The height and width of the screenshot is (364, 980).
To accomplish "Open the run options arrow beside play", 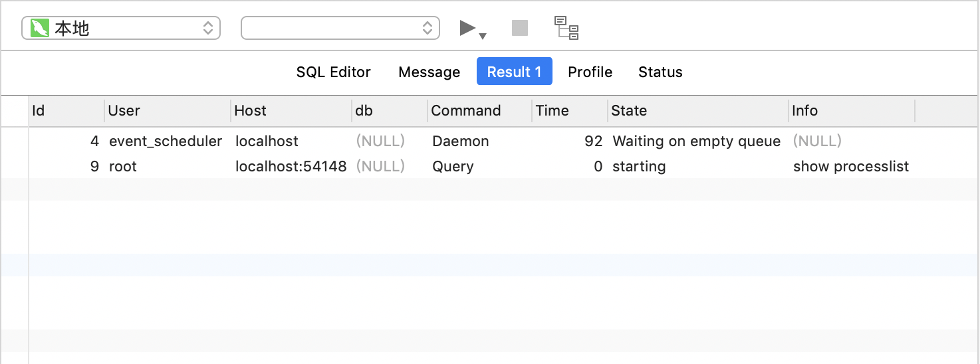I will pos(483,36).
